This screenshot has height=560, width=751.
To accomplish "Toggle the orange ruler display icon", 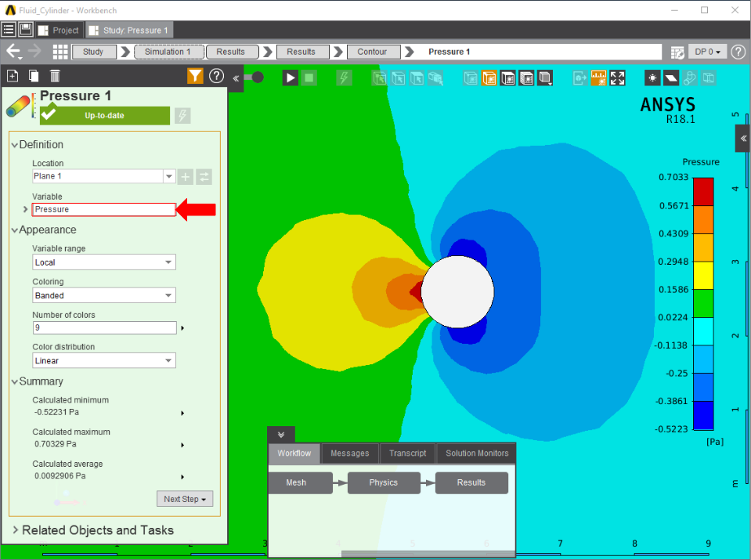I will [x=598, y=78].
